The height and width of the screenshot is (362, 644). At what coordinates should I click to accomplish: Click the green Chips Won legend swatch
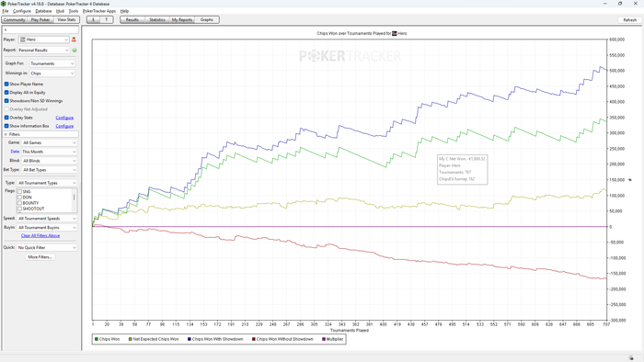tap(97, 339)
